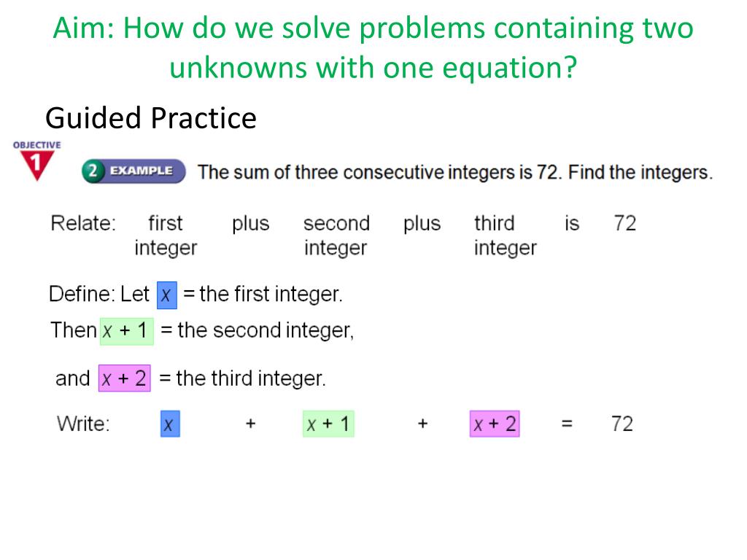Click the Relate: label
The width and height of the screenshot is (747, 560).
tap(83, 223)
